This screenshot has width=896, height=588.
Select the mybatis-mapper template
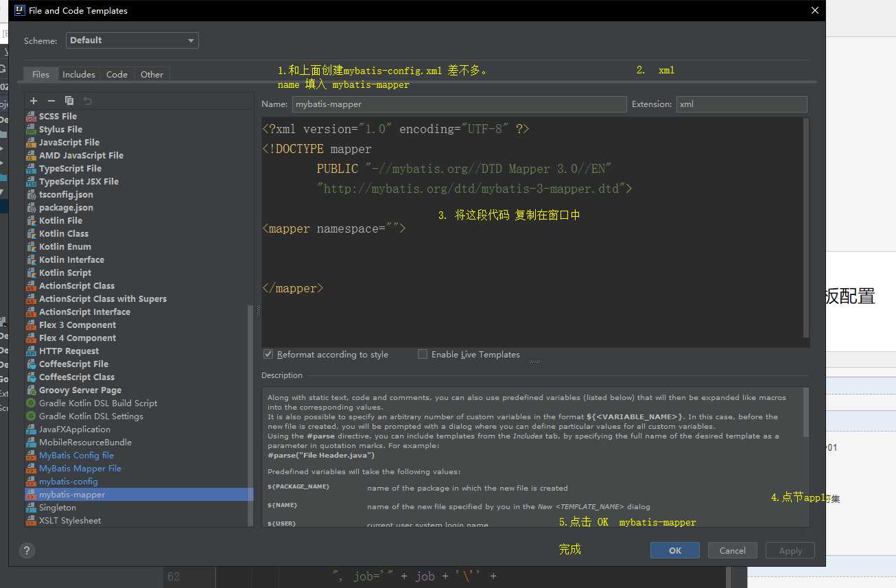tap(139, 495)
